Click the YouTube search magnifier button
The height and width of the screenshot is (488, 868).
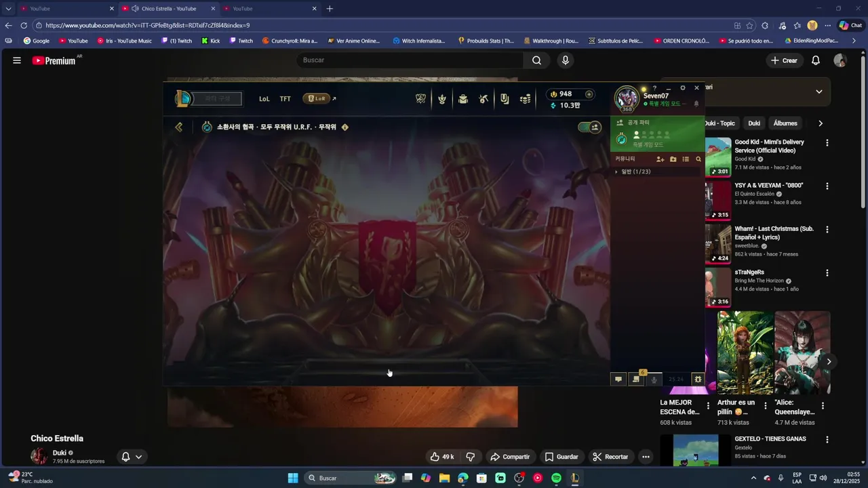point(536,60)
